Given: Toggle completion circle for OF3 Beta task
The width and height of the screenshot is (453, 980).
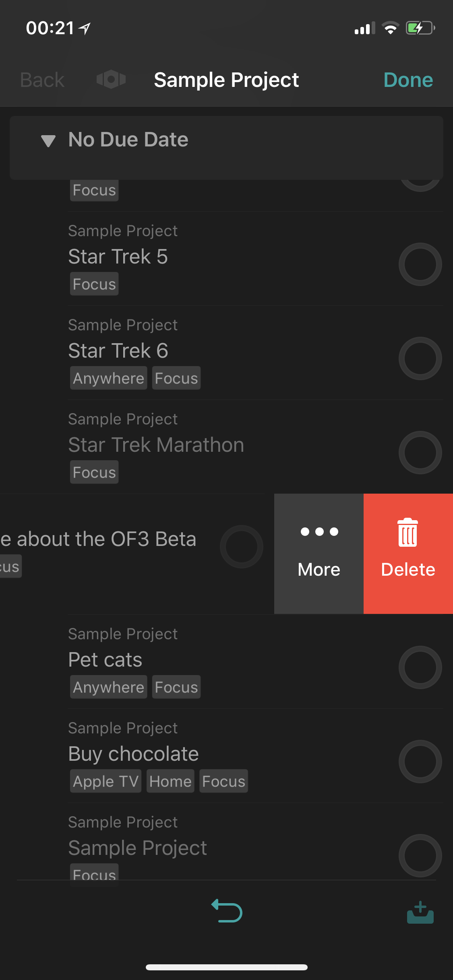Looking at the screenshot, I should point(242,547).
